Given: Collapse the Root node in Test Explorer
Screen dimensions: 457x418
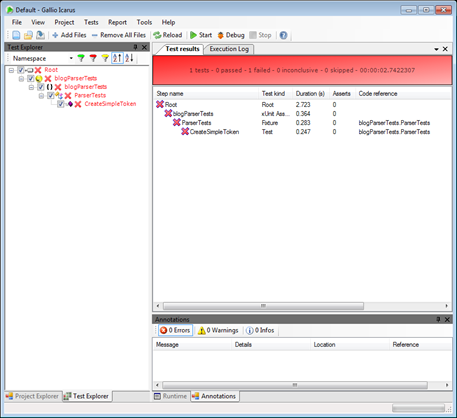Looking at the screenshot, I should click(11, 70).
